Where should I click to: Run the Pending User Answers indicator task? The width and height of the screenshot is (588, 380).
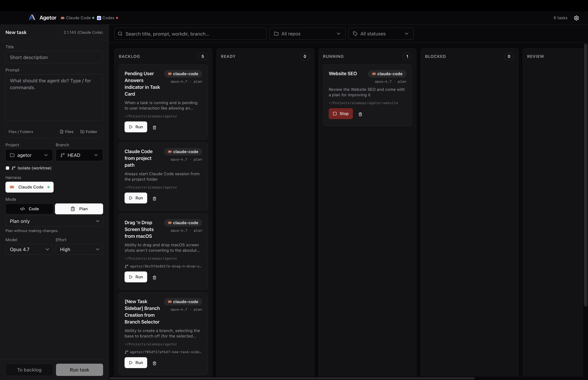[136, 127]
